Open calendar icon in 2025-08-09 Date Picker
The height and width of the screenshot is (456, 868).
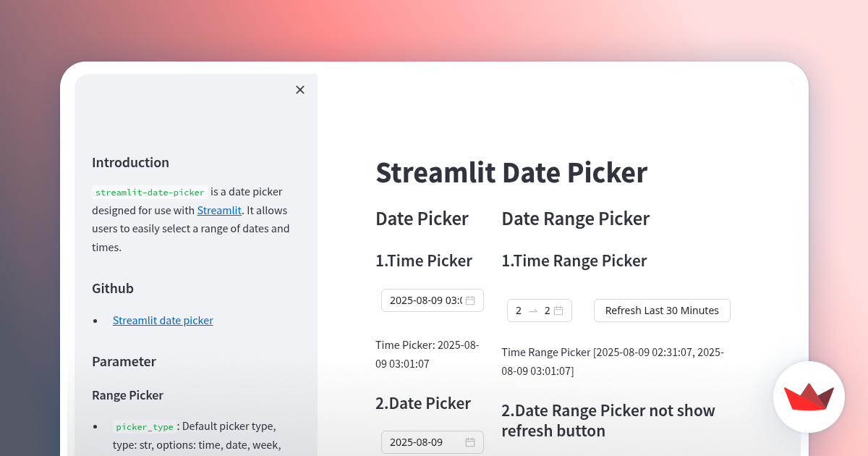pos(470,442)
